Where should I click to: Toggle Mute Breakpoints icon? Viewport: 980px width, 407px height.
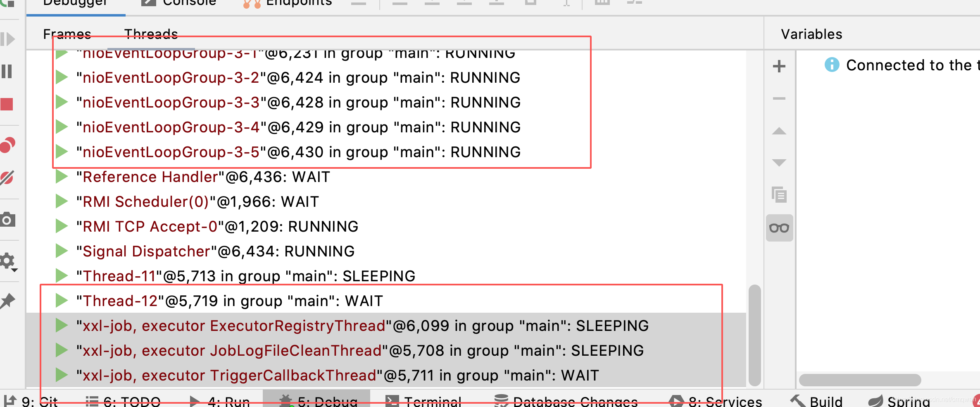tap(7, 178)
